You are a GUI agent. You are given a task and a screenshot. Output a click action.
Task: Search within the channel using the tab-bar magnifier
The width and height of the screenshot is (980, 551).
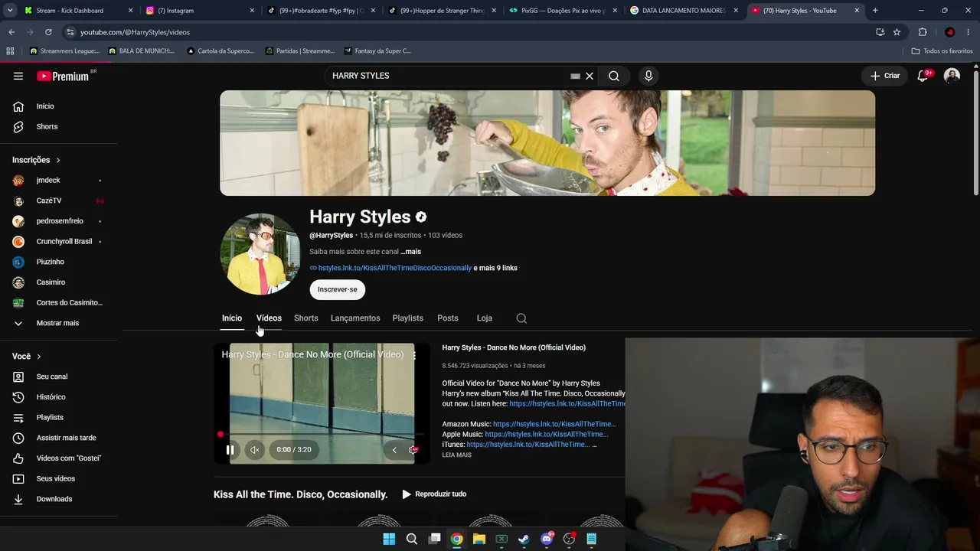pyautogui.click(x=521, y=318)
